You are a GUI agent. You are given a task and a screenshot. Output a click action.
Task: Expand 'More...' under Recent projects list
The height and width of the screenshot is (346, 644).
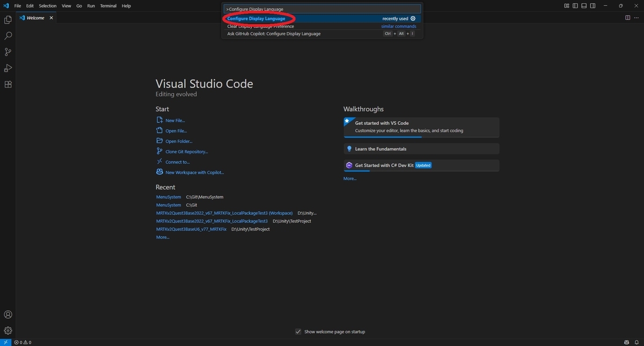[162, 237]
